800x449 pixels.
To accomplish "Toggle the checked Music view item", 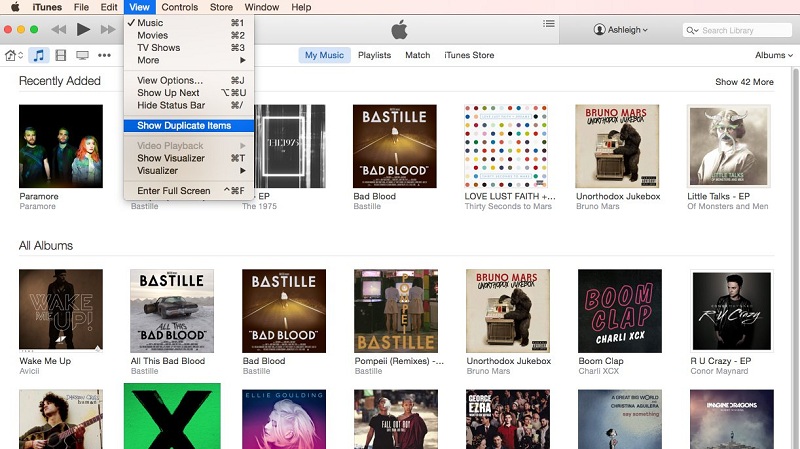I will pos(189,22).
